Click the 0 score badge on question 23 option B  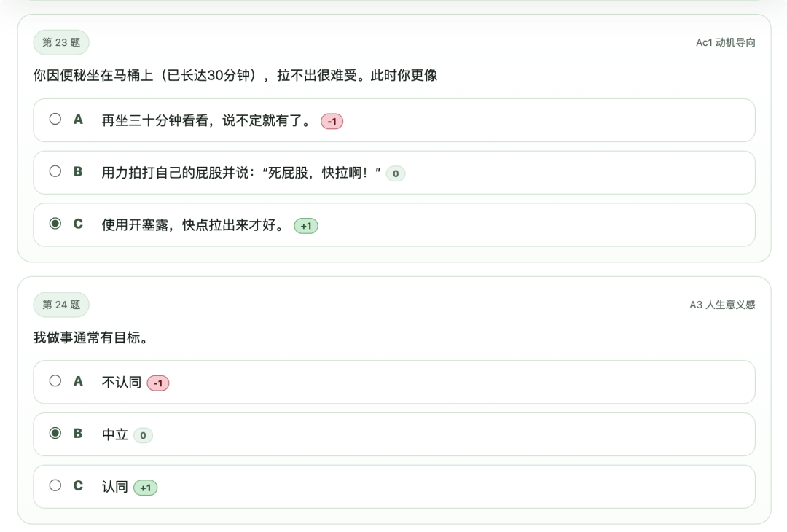tap(396, 173)
